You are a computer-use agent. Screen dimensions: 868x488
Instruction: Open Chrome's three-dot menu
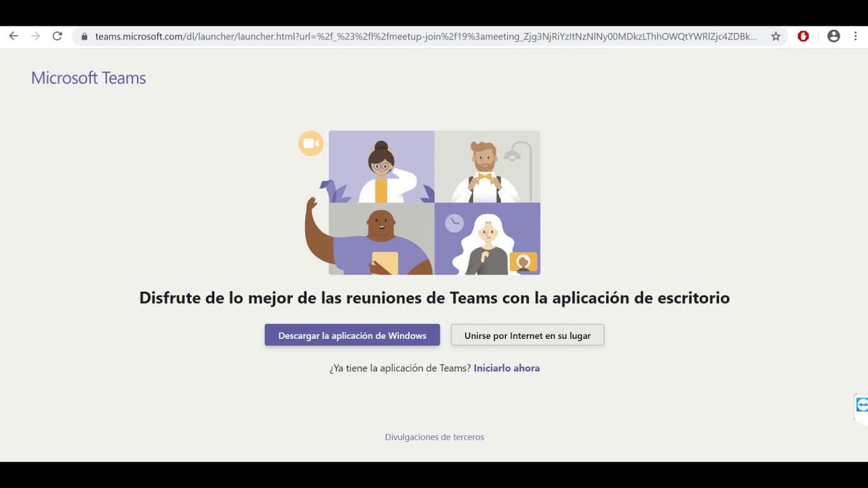857,37
